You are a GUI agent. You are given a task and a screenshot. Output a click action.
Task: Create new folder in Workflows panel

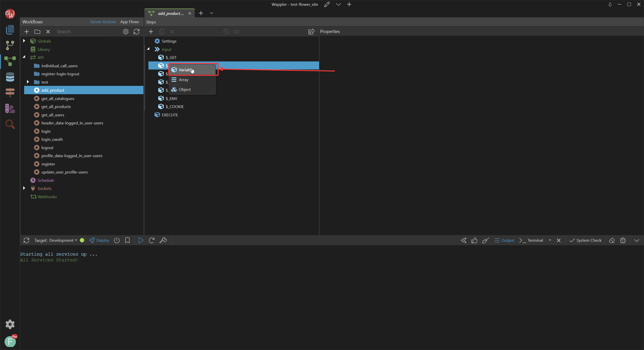(37, 31)
